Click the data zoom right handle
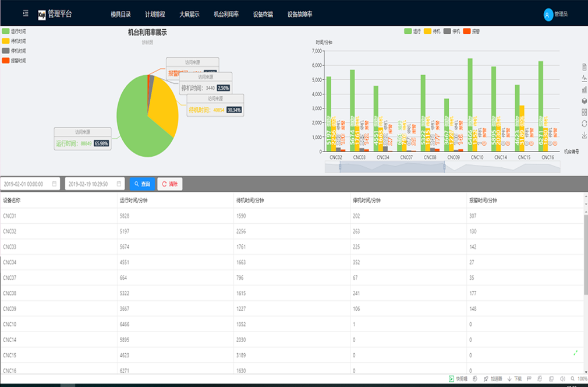 pyautogui.click(x=444, y=167)
